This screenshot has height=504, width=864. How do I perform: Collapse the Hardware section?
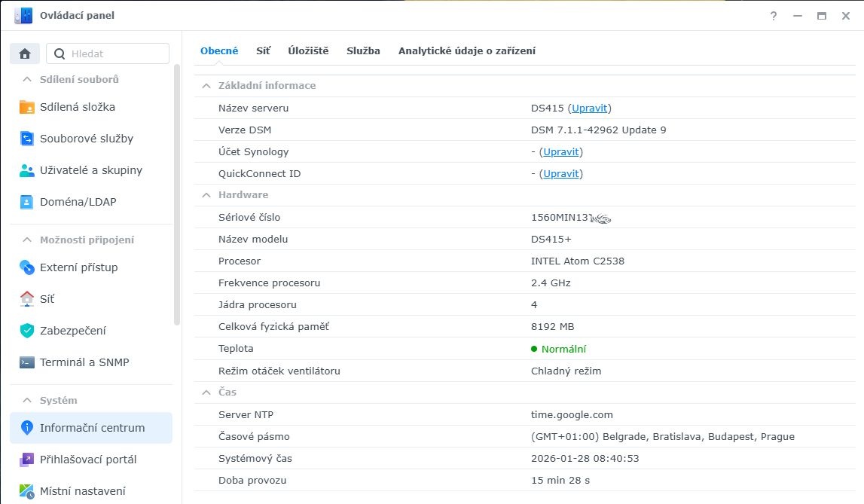[x=206, y=194]
